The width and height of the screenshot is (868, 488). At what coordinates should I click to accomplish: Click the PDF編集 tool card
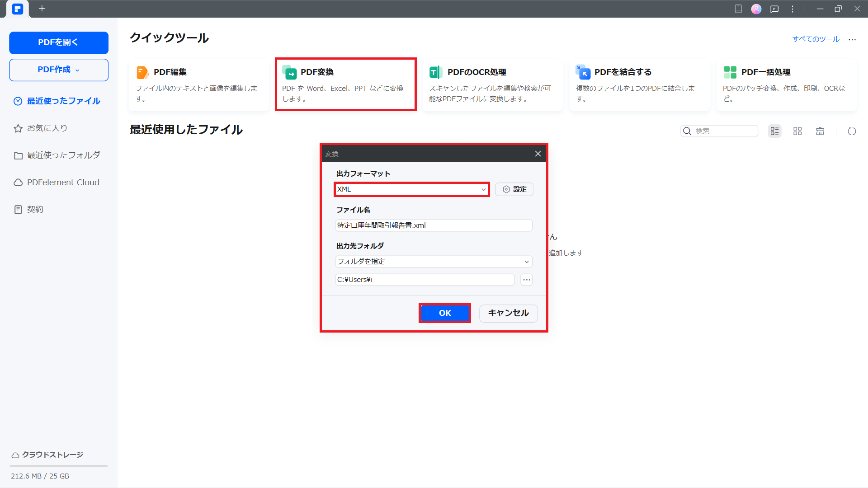tap(199, 84)
